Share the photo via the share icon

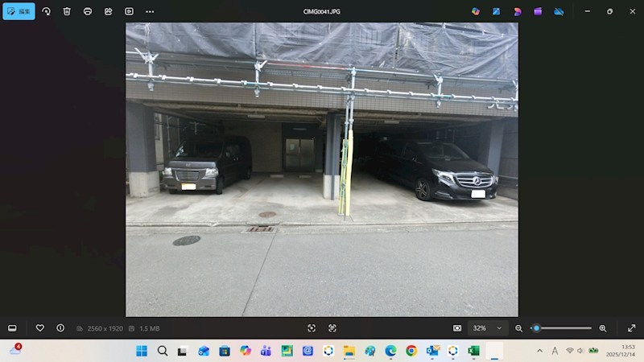click(x=109, y=11)
